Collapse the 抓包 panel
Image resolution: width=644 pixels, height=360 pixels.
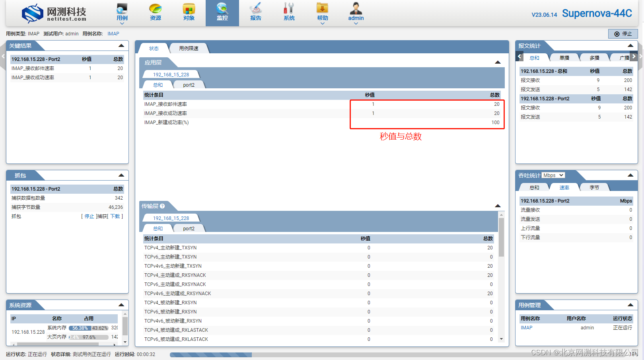(121, 175)
